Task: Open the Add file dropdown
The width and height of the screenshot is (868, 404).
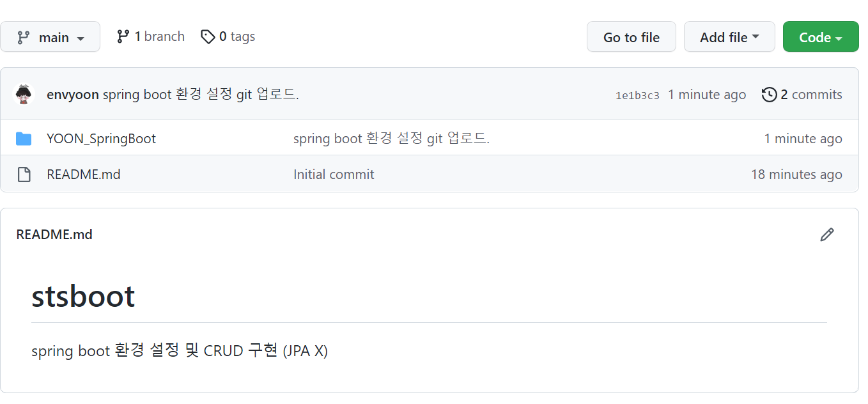Action: 729,36
